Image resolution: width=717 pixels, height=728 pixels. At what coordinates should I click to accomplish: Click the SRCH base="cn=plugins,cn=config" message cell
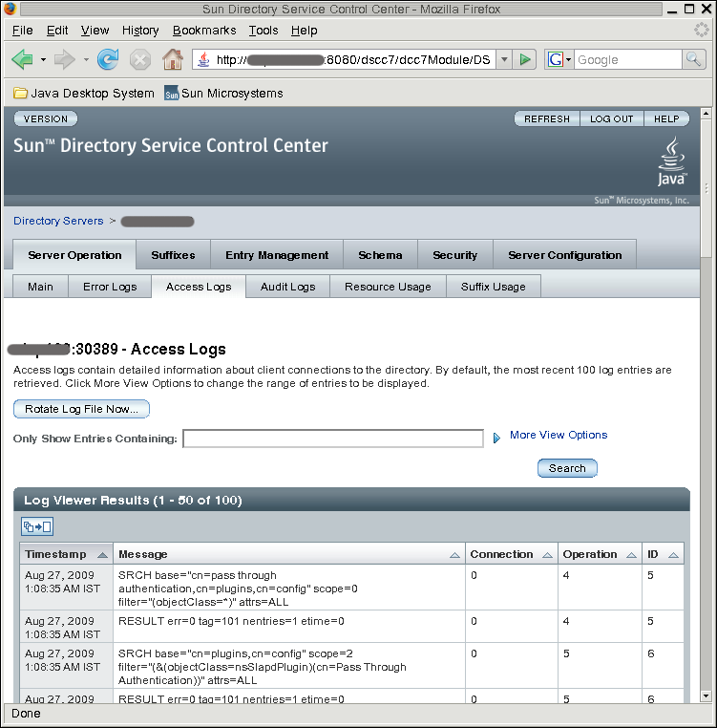[289, 667]
